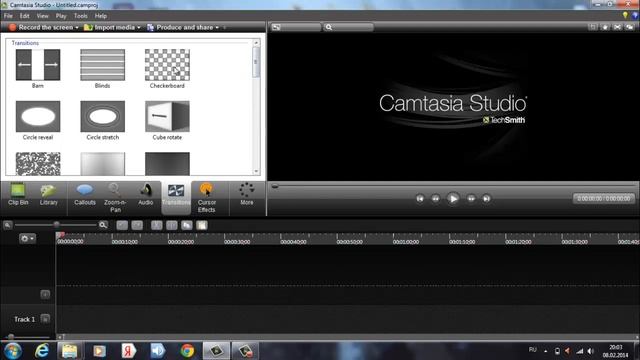640x360 pixels.
Task: Open the Zoom-n-Pan tab
Action: [115, 198]
